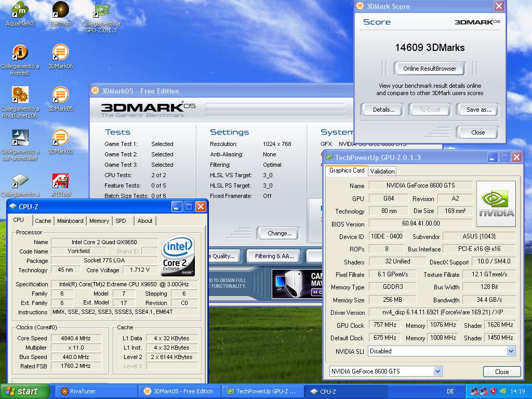Click Close in the 3DMark Score window
Image resolution: width=532 pixels, height=399 pixels.
coord(478,132)
